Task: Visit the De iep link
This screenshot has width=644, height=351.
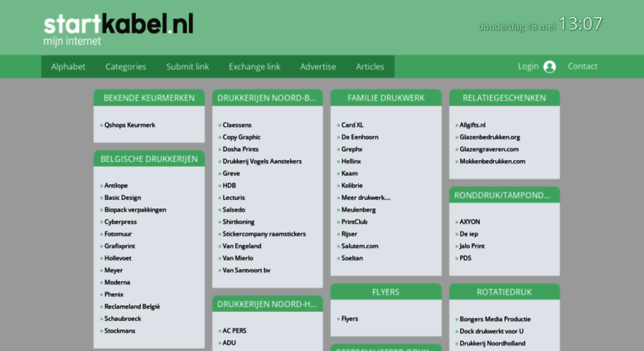Action: [x=468, y=234]
